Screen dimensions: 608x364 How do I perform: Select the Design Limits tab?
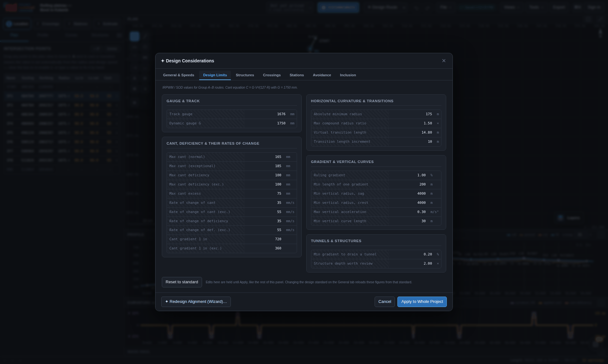[x=215, y=75]
